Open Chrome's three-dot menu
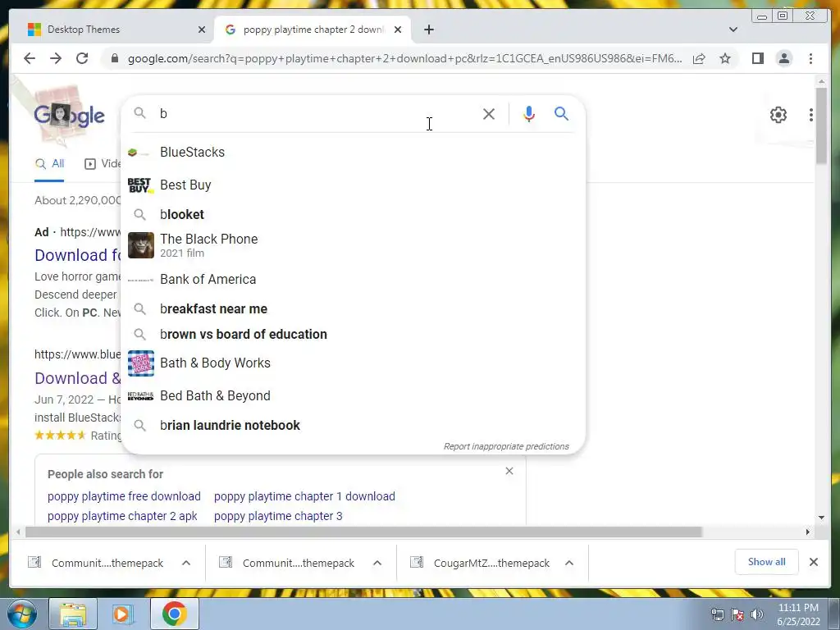The image size is (840, 630). (x=810, y=58)
